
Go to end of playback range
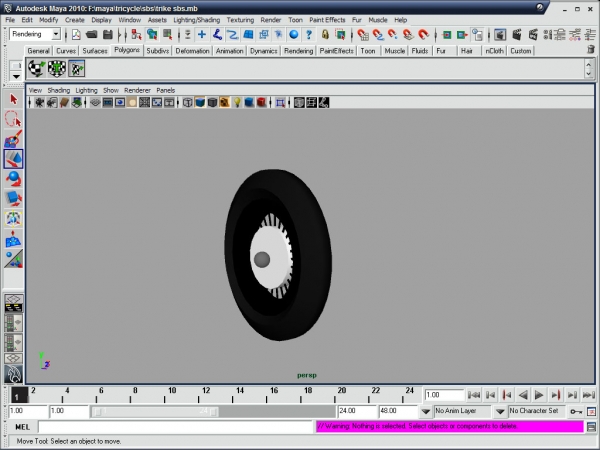pyautogui.click(x=589, y=395)
